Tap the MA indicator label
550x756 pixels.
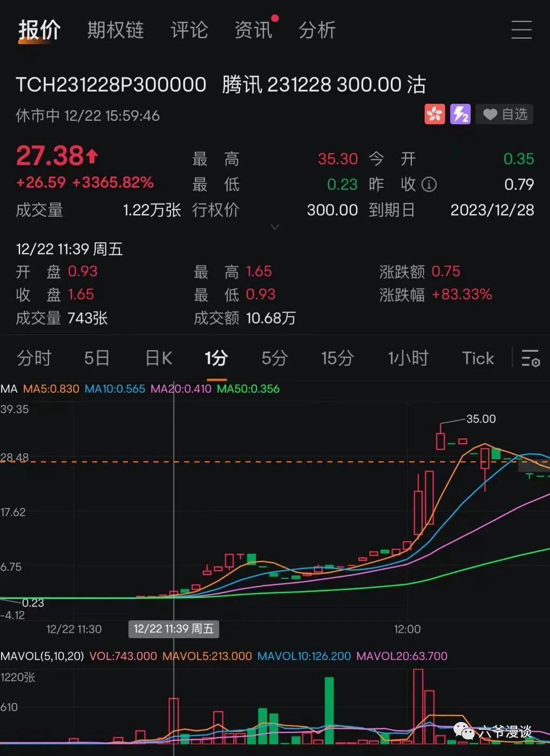pos(9,389)
